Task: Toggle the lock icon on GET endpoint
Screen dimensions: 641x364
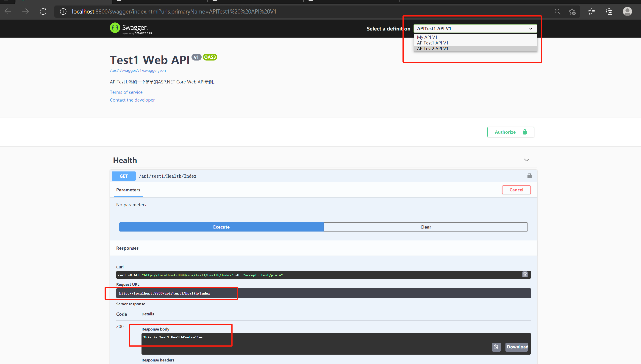Action: (530, 176)
